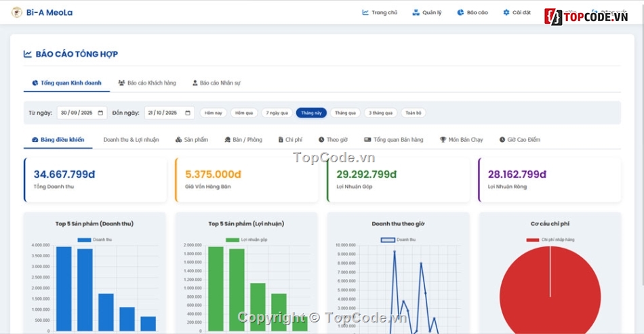644x334 pixels.
Task: Open the Báo cáo menu in top navigation
Action: click(472, 12)
